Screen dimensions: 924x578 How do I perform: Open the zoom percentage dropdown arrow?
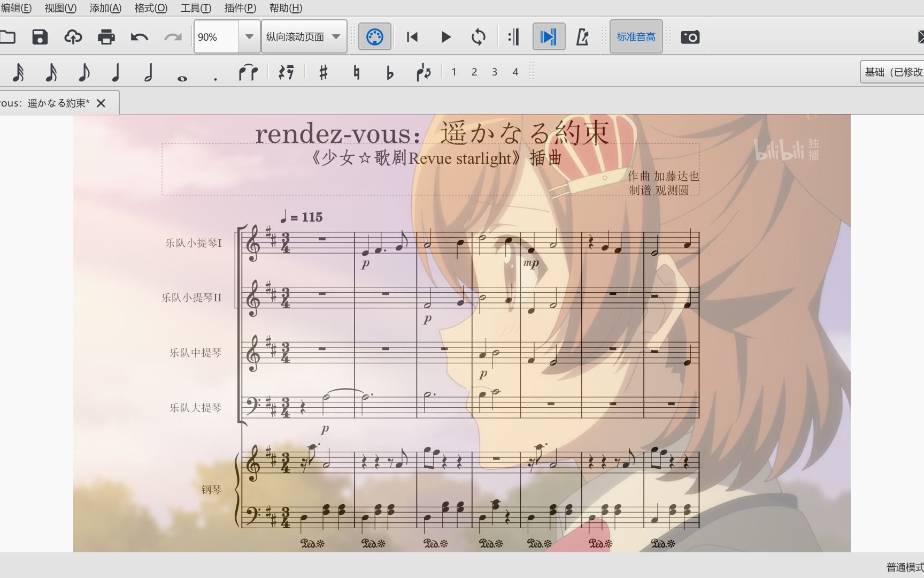point(249,37)
